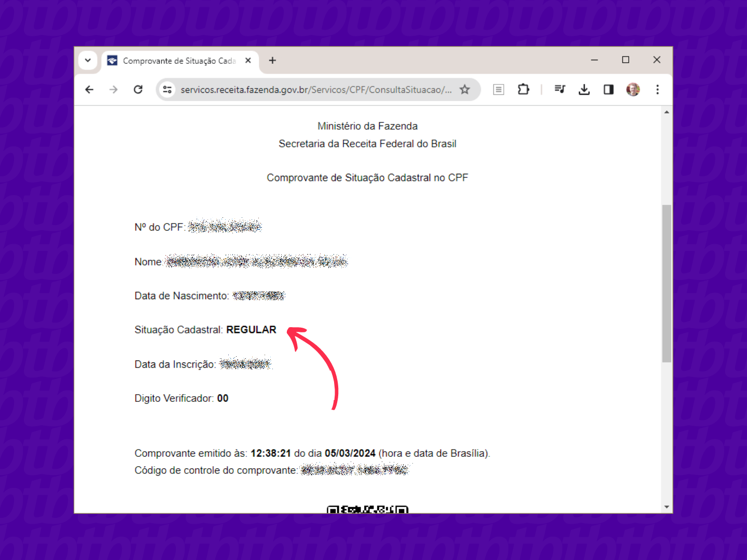This screenshot has height=560, width=747.
Task: Close the Comprovante de Situação tab
Action: point(248,60)
